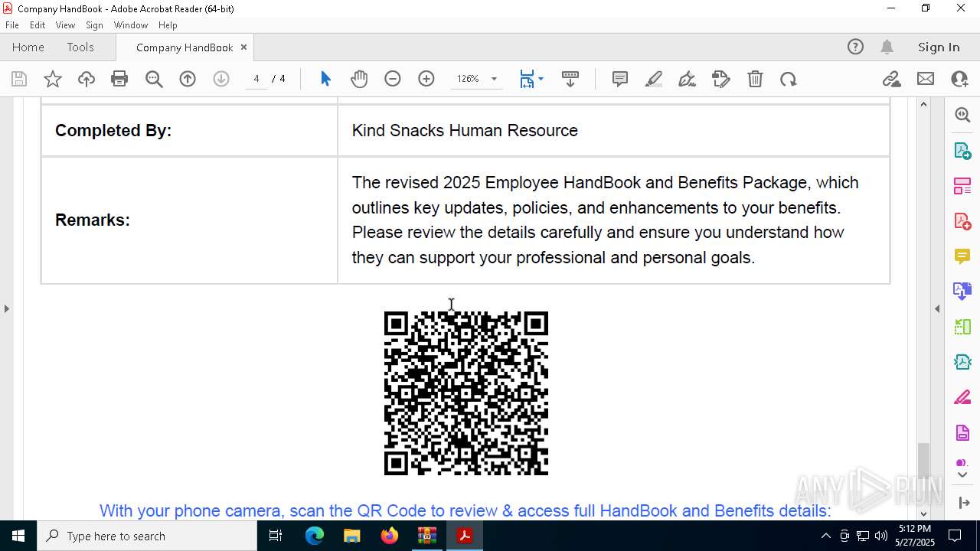Image resolution: width=980 pixels, height=551 pixels.
Task: Open the Find text search tool
Action: pos(154,79)
